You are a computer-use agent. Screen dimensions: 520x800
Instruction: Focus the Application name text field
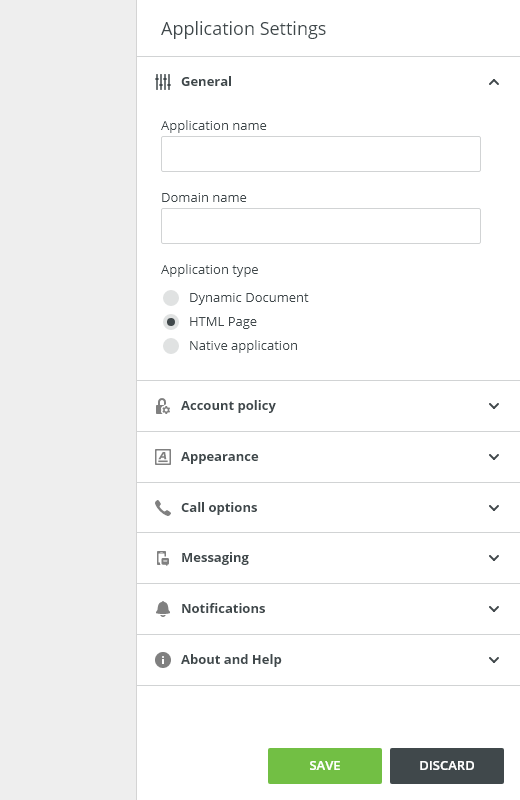tap(320, 154)
